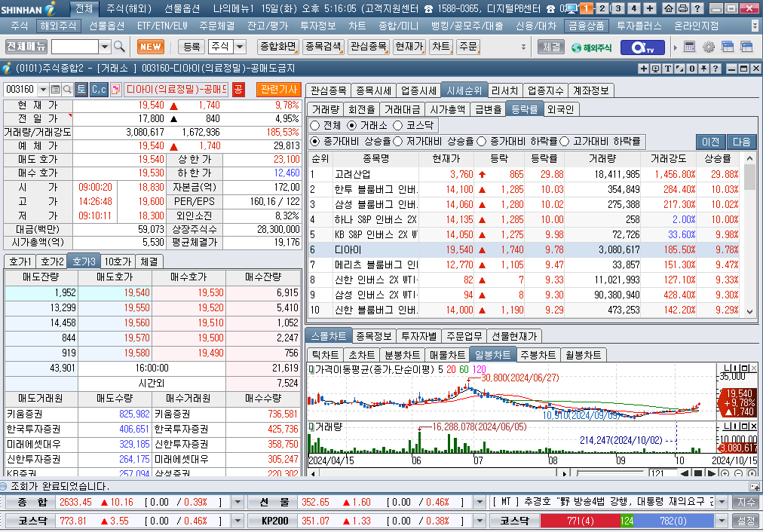This screenshot has height=532, width=763.
Task: Select 고가대비 하락률 radio option
Action: (565, 142)
